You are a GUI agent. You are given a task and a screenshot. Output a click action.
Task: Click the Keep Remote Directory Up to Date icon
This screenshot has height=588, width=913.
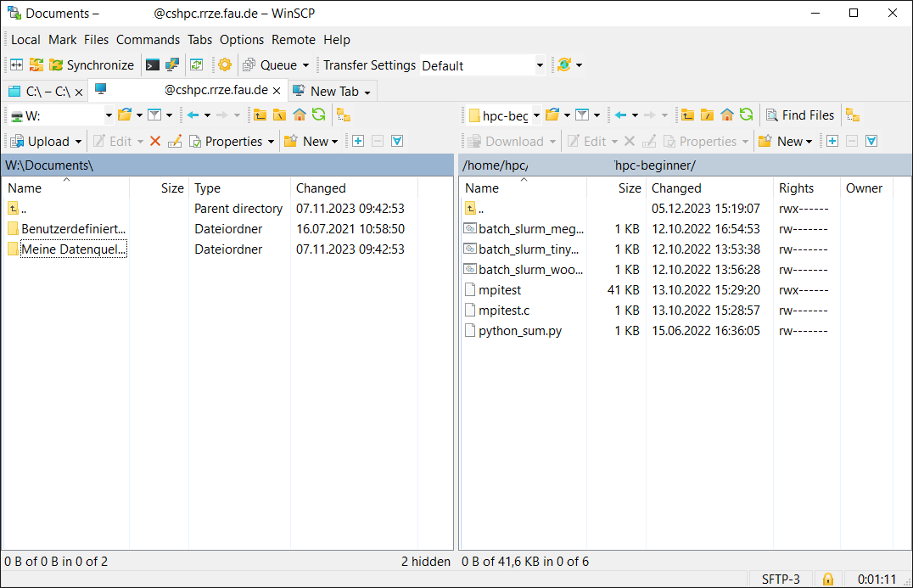[197, 64]
